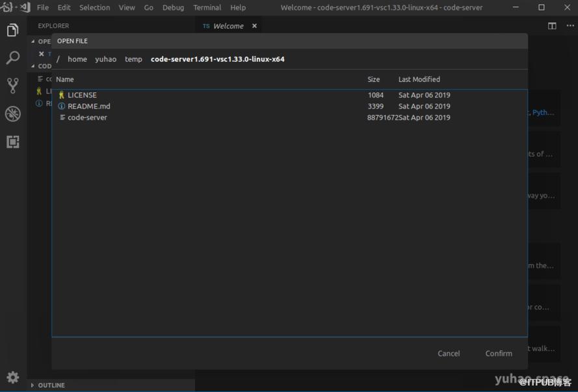This screenshot has width=578, height=392.
Task: Select the code-server1.691-vsc1.33.0-linux-x64 path segment
Action: coord(218,59)
